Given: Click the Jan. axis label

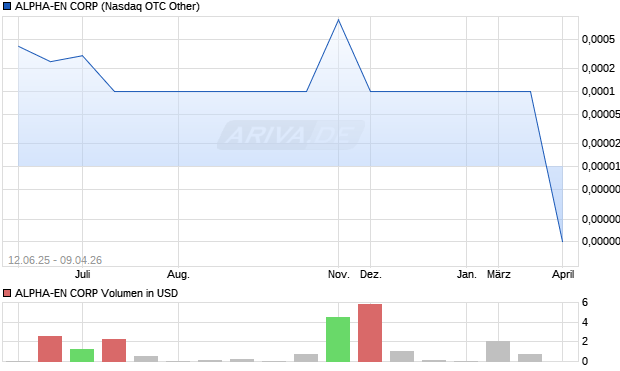Looking at the screenshot, I should (467, 274).
